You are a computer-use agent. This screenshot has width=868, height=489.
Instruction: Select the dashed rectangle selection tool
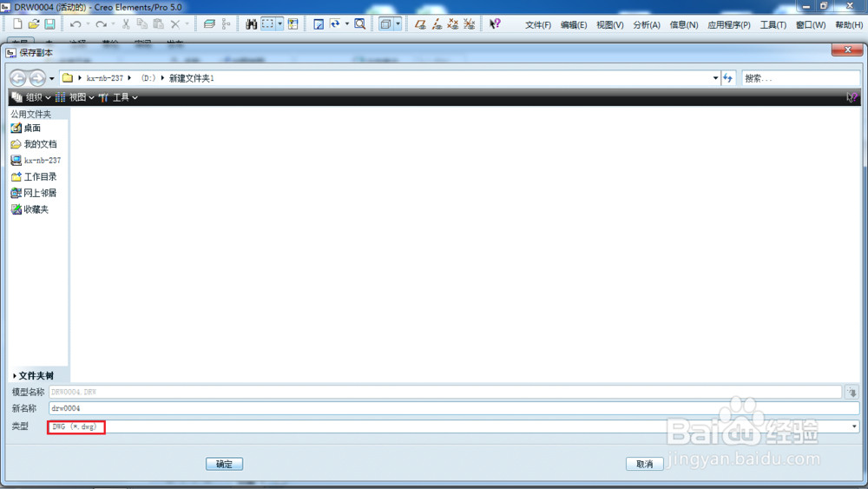(268, 23)
